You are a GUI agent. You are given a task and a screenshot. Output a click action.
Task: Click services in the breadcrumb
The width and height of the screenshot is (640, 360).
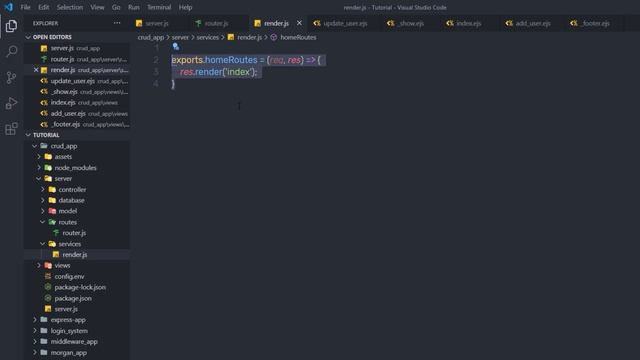click(207, 37)
